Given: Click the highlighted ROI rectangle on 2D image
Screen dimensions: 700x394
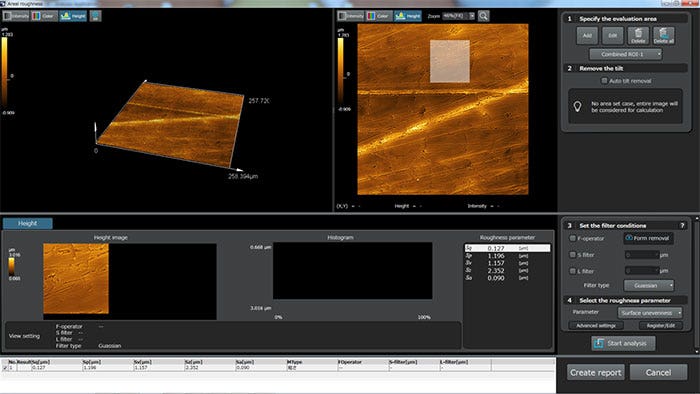Looking at the screenshot, I should (x=450, y=61).
